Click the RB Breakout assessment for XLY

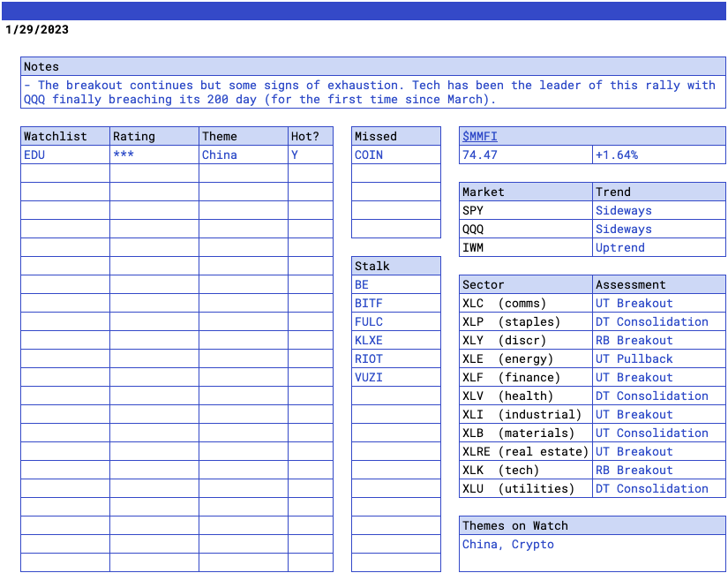click(659, 340)
